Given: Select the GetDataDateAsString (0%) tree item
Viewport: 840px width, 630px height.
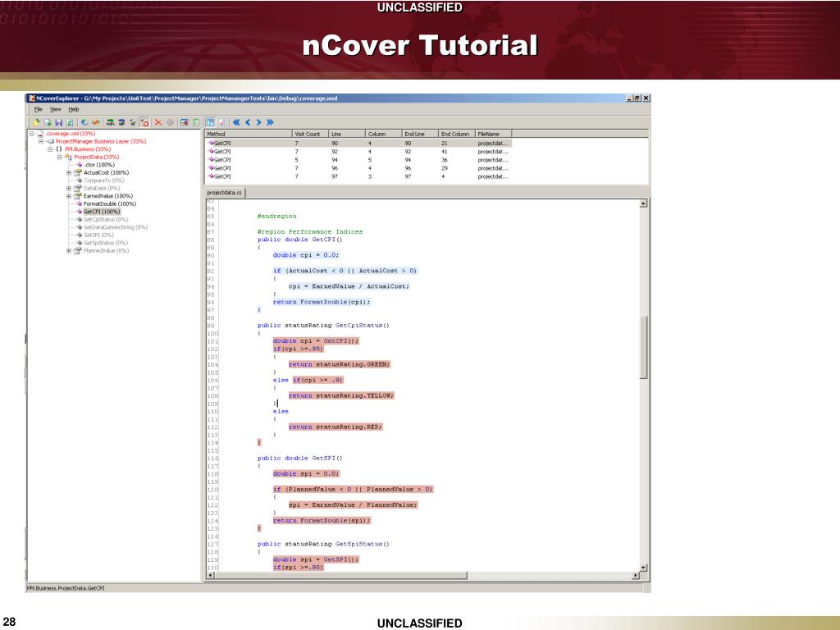Looking at the screenshot, I should click(115, 227).
